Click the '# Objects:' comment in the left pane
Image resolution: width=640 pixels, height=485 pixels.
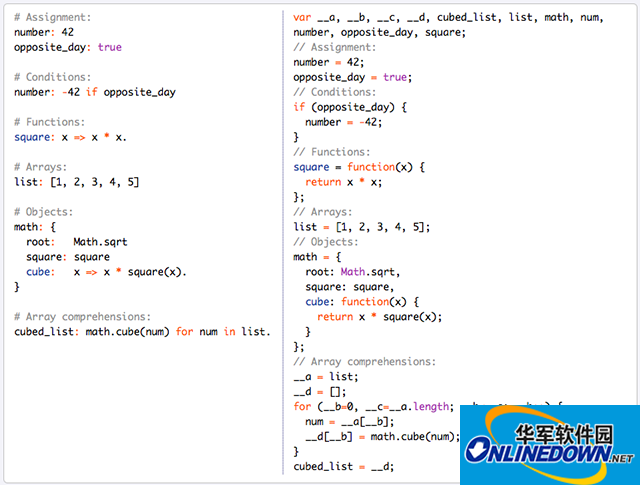tap(43, 212)
